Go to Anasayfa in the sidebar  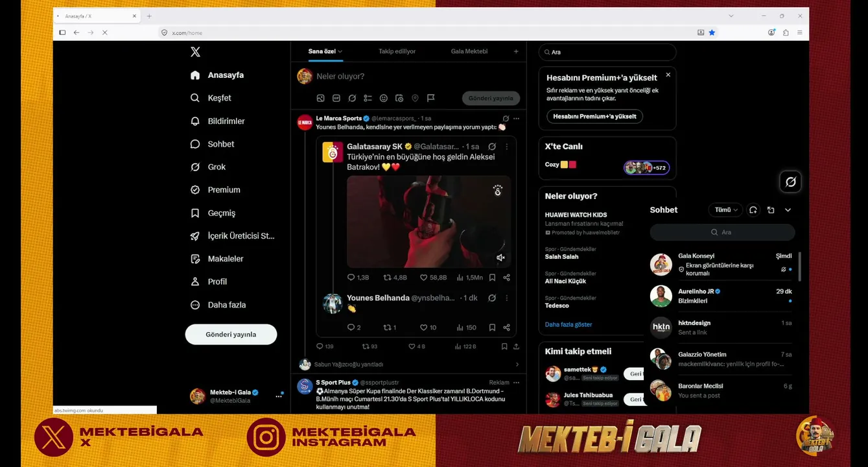(x=218, y=75)
